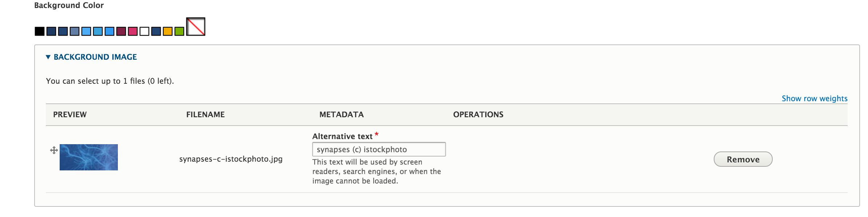
Task: Select the cyan-blue color swatch
Action: click(97, 31)
